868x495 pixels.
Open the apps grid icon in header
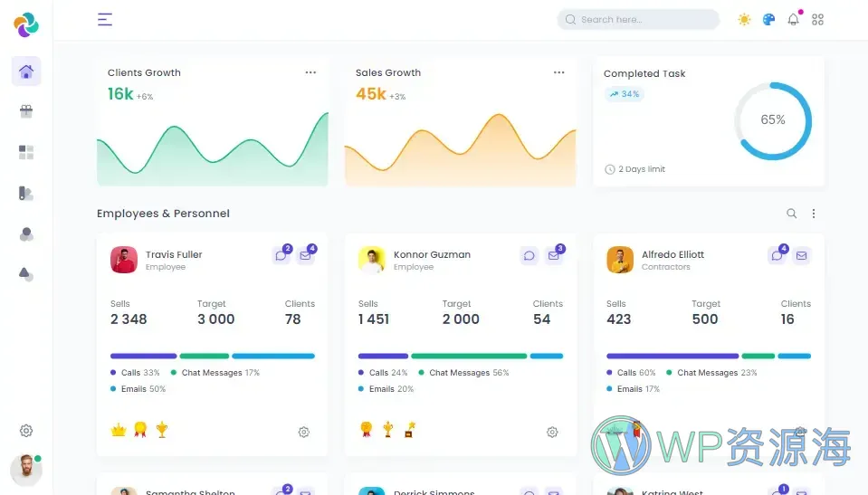coord(817,19)
